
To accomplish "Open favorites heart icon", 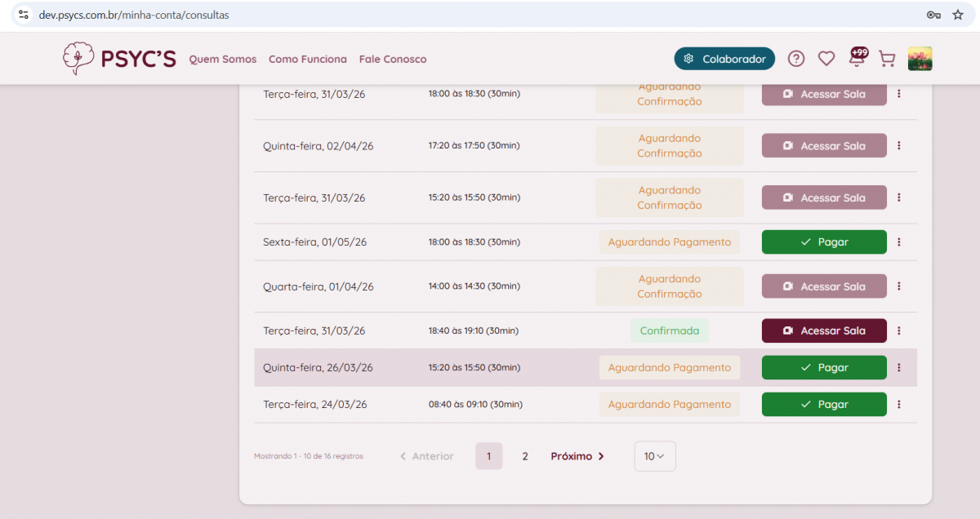I will tap(826, 59).
